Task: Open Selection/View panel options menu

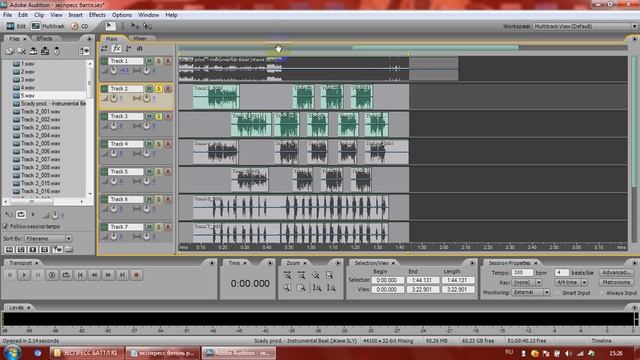Action: (x=472, y=263)
